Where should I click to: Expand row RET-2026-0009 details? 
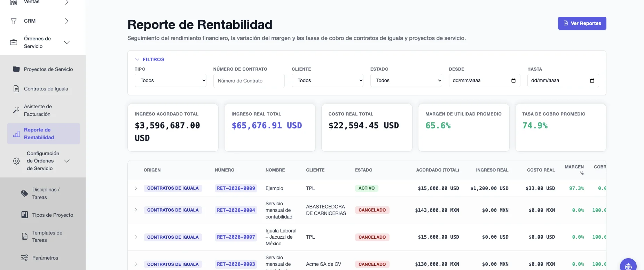(136, 188)
